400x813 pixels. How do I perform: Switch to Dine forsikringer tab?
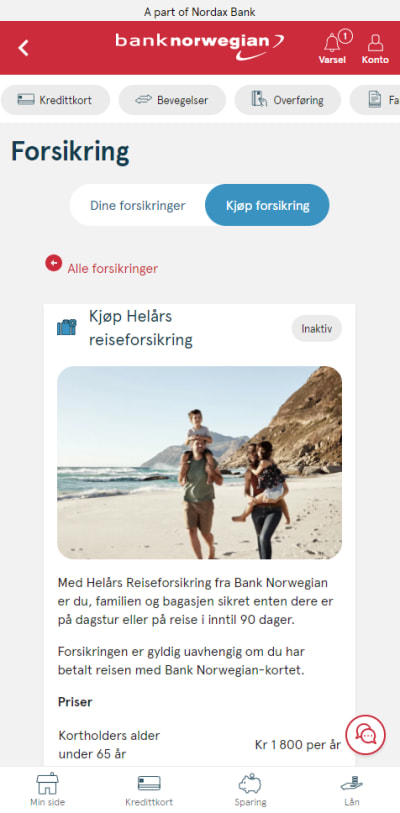point(137,205)
